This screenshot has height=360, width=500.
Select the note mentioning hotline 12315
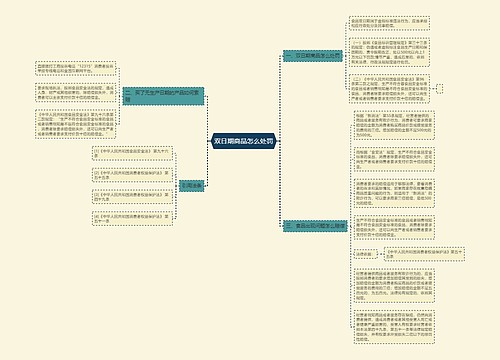[75, 68]
